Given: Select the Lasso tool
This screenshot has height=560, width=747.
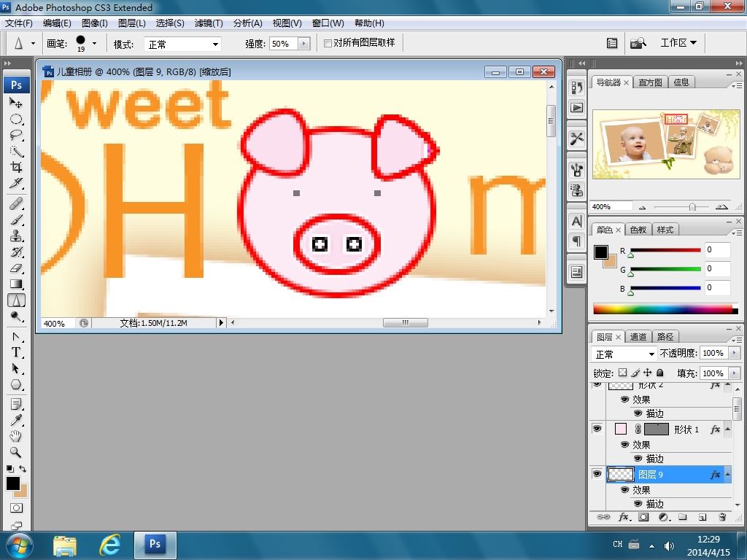Looking at the screenshot, I should 16,135.
